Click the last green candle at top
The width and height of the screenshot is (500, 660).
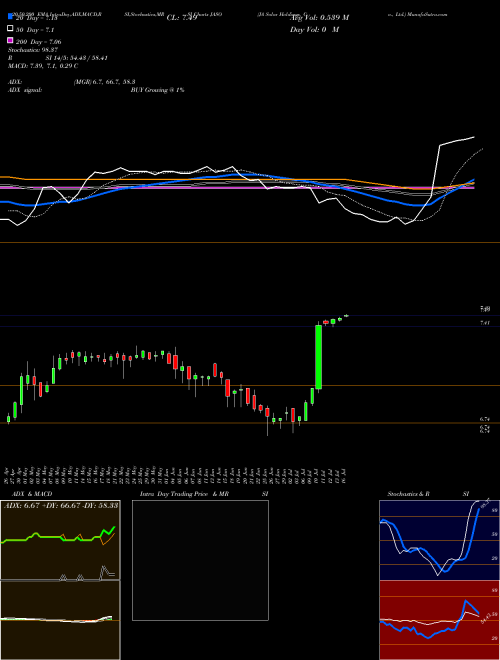346,315
